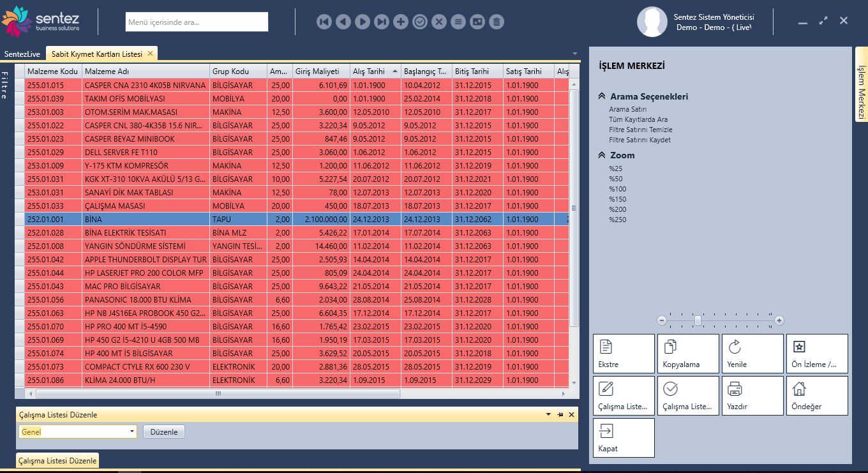Open Ekstre tile in İşlem Merkezi
This screenshot has height=473, width=868.
[x=624, y=354]
